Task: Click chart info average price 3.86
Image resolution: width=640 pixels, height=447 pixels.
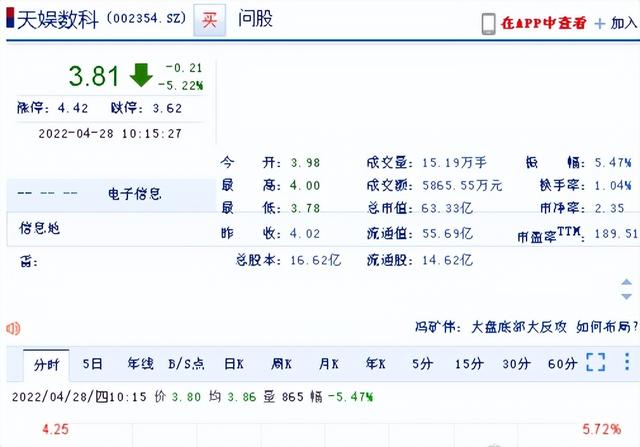Action: coord(242,397)
